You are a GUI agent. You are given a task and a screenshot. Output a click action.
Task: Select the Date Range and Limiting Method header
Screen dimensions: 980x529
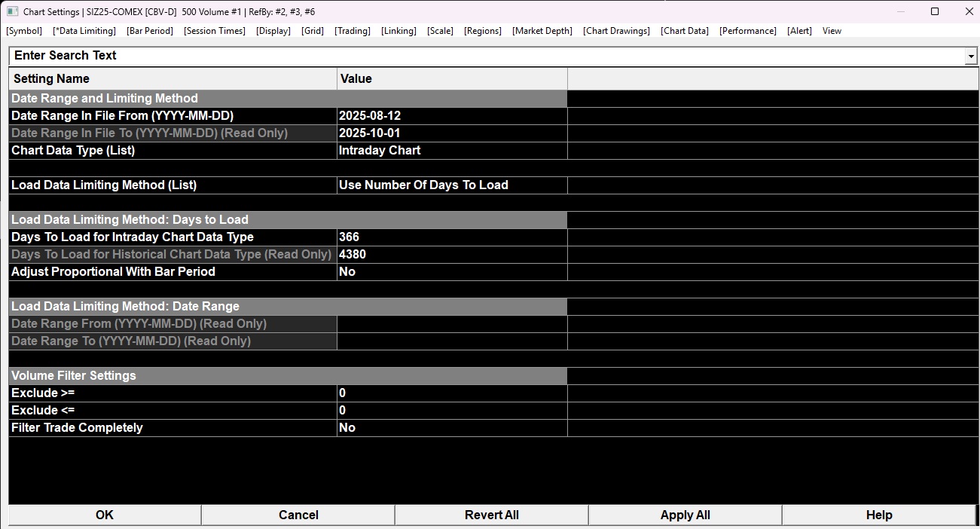click(288, 99)
